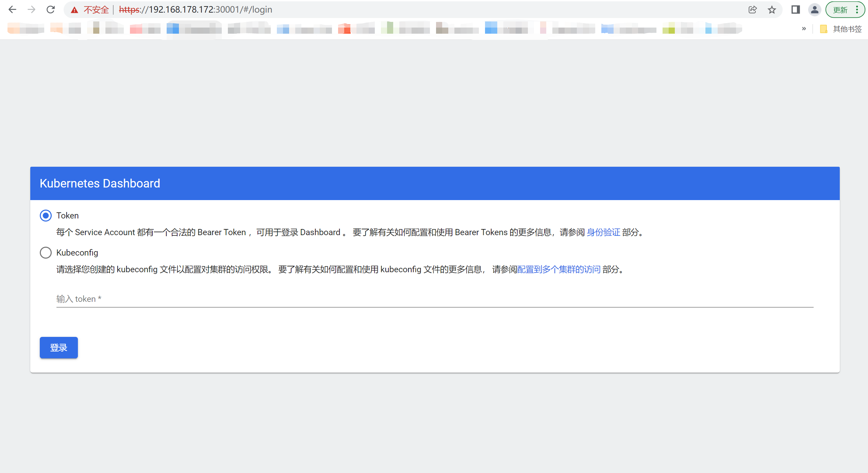Focus the 输入 token input field
The width and height of the screenshot is (868, 473).
pyautogui.click(x=435, y=299)
